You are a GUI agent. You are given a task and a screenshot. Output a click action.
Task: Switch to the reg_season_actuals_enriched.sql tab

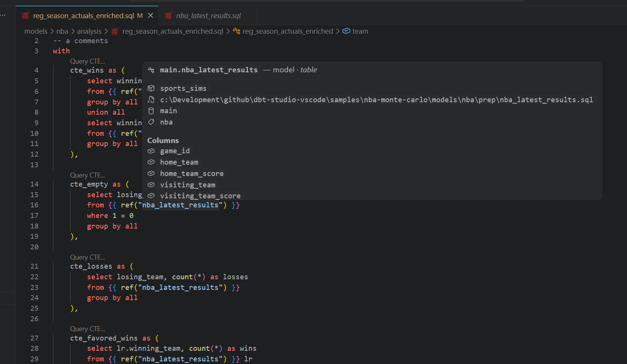87,16
